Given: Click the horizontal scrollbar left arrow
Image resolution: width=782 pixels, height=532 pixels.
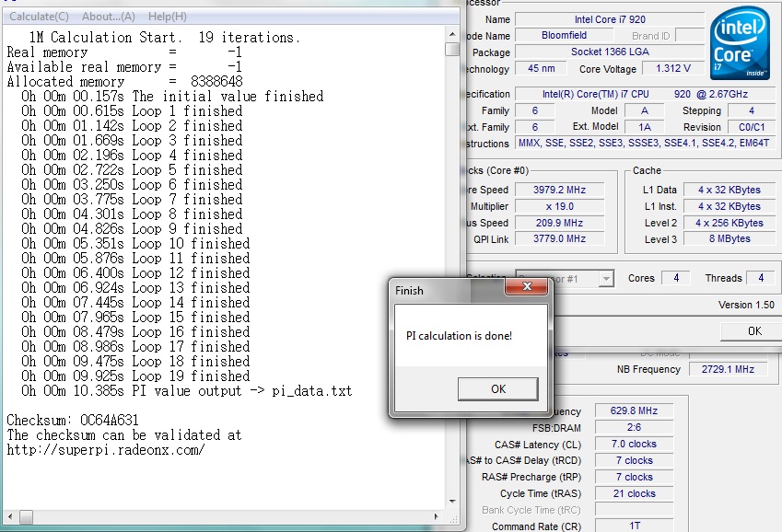Looking at the screenshot, I should (x=9, y=516).
